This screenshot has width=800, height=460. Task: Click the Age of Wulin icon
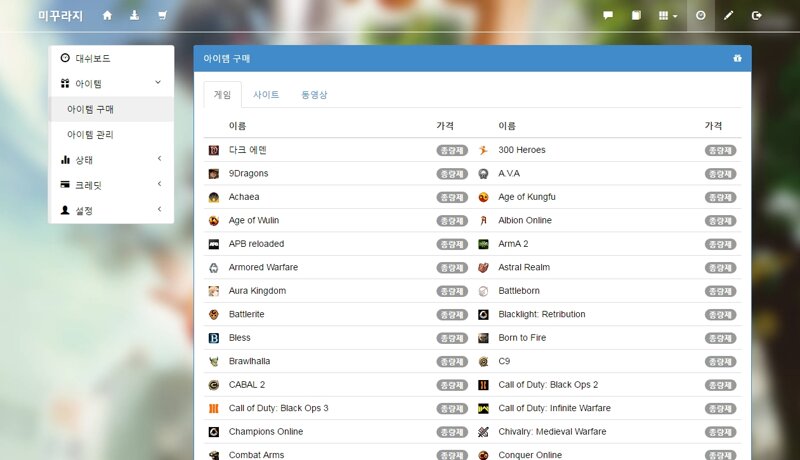tap(214, 220)
